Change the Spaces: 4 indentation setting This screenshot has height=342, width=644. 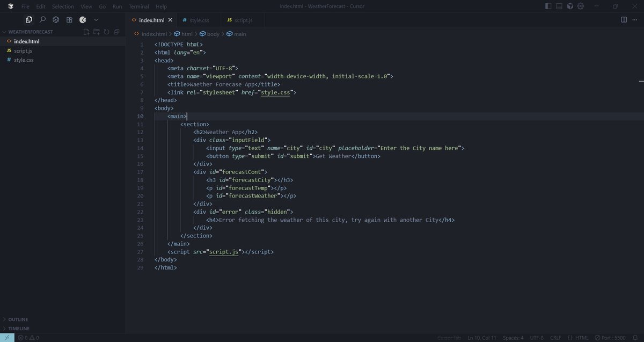click(513, 338)
